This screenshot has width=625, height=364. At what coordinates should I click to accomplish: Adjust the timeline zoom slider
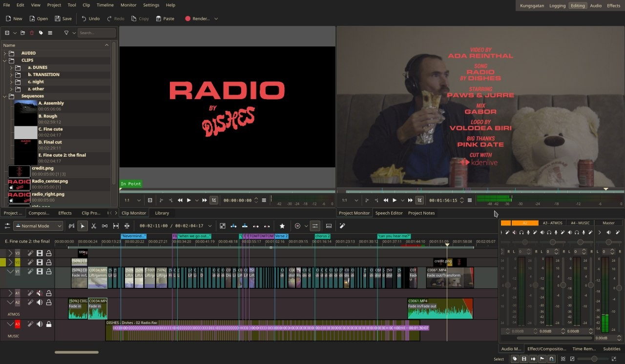594,359
